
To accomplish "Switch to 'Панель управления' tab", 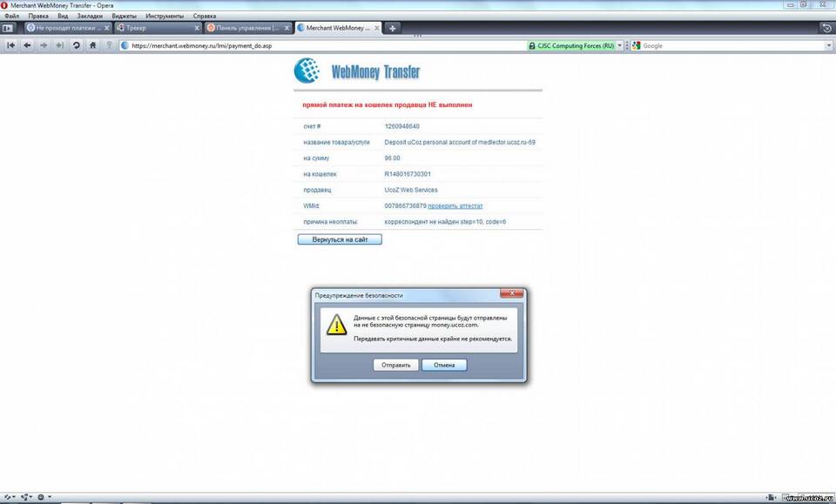I will click(248, 28).
